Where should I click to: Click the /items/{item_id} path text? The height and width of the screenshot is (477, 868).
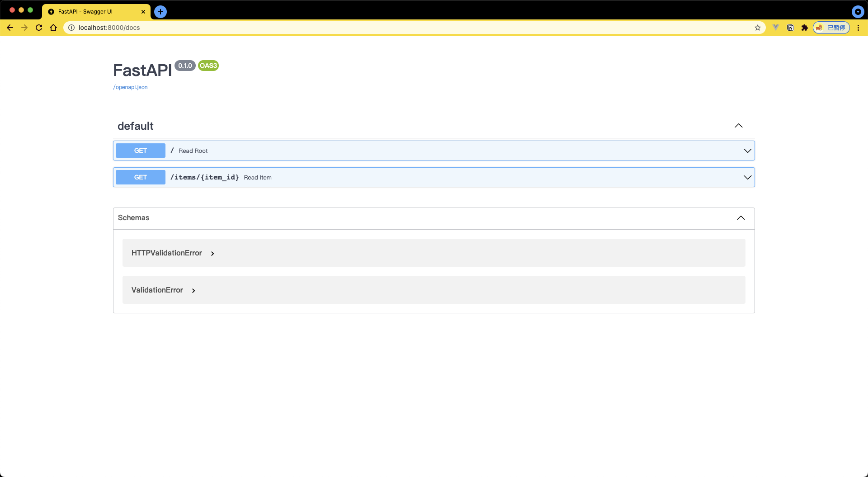204,177
